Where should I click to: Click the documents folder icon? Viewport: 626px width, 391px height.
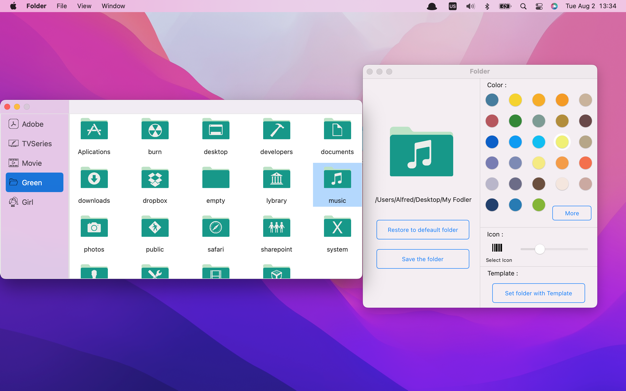(x=337, y=129)
